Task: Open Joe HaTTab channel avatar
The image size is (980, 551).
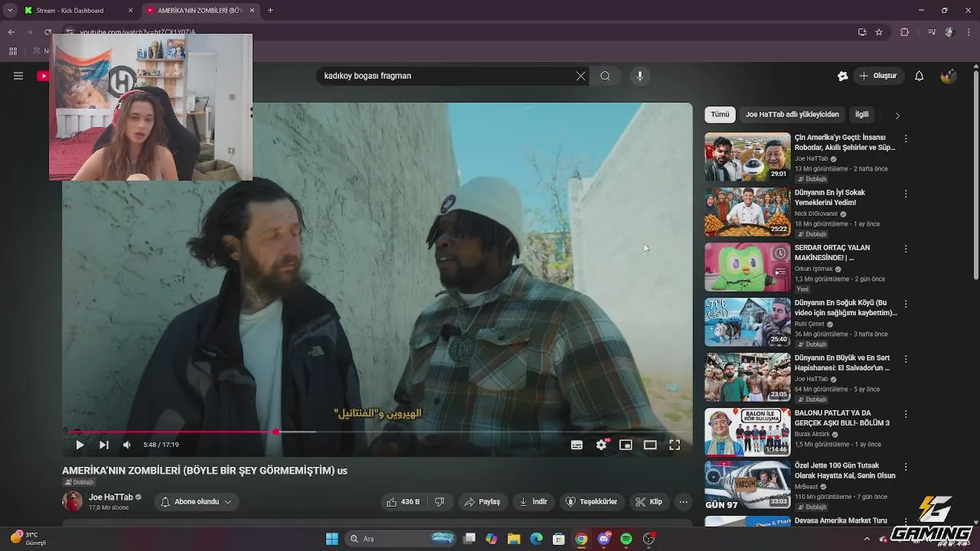Action: pos(72,501)
